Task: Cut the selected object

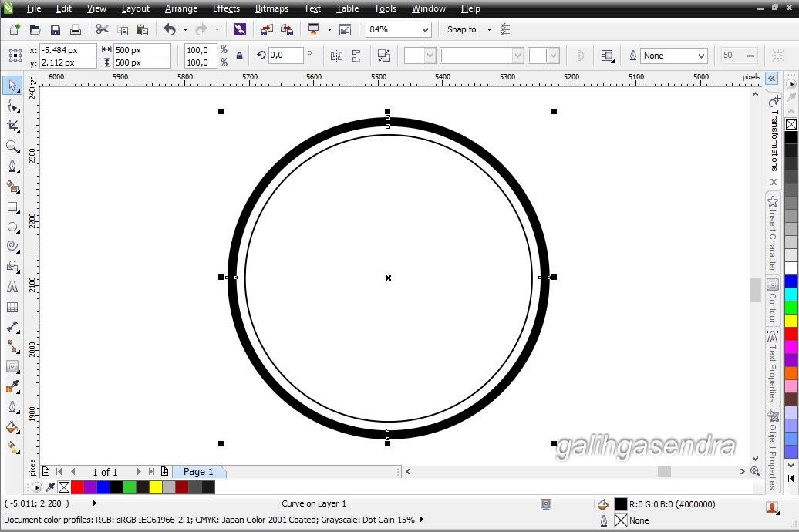Action: click(x=102, y=29)
